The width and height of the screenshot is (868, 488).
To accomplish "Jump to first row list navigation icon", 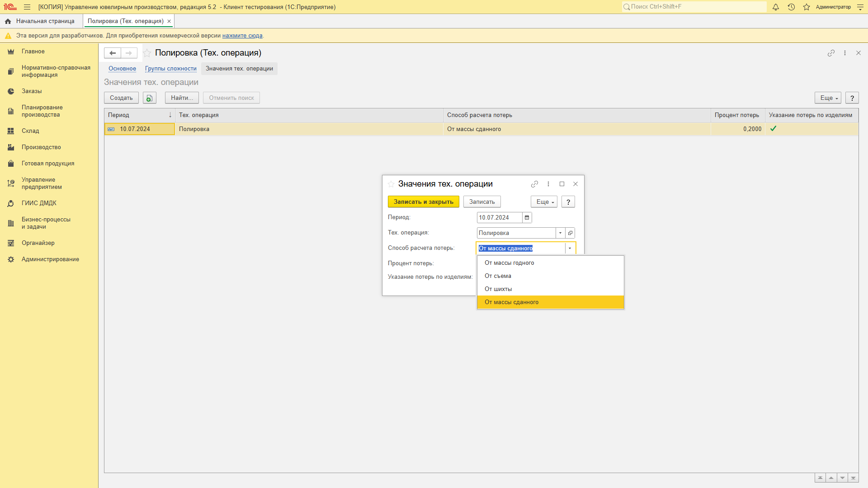I will (x=820, y=478).
